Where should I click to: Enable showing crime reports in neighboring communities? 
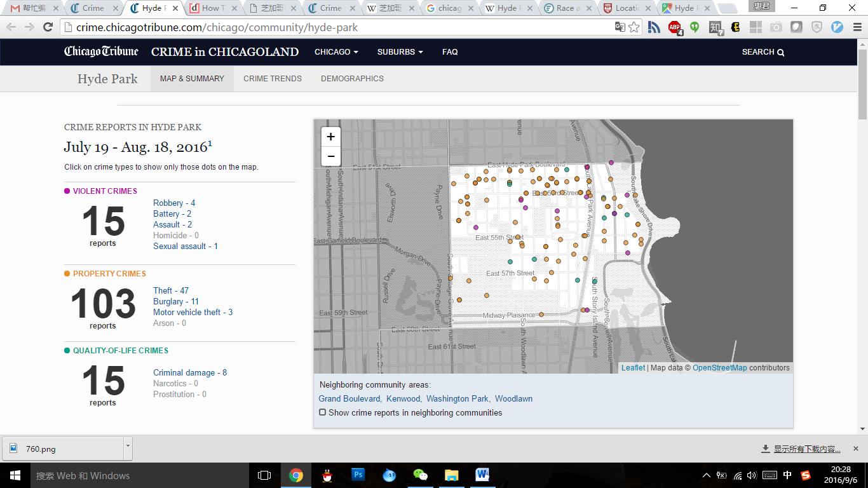(x=323, y=412)
